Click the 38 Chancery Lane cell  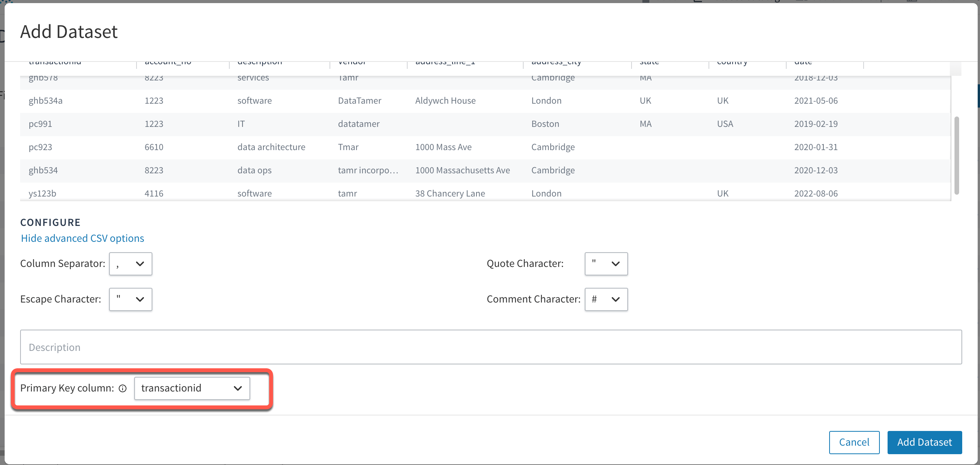click(x=450, y=194)
